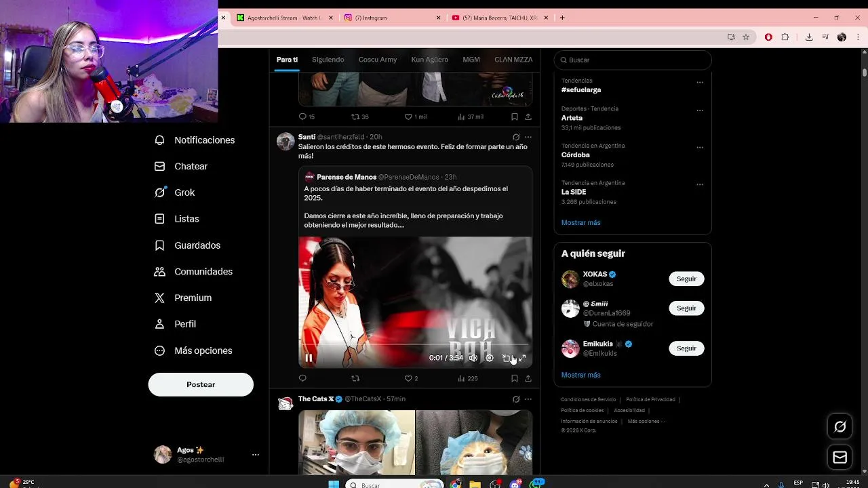Open the Kun Agüero list tab
Screen dimensions: 868x488
click(x=429, y=60)
